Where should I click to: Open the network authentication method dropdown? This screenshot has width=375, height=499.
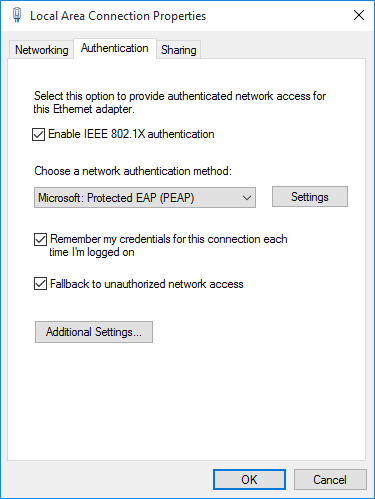tap(145, 198)
